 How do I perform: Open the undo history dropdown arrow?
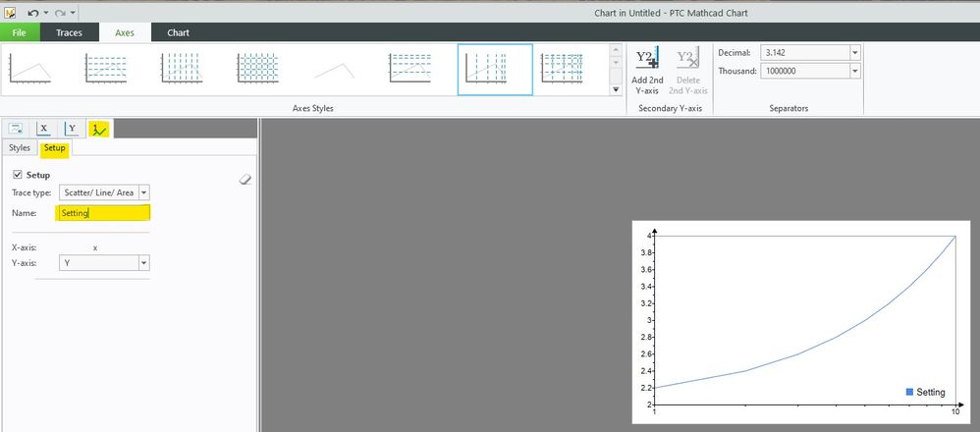45,13
